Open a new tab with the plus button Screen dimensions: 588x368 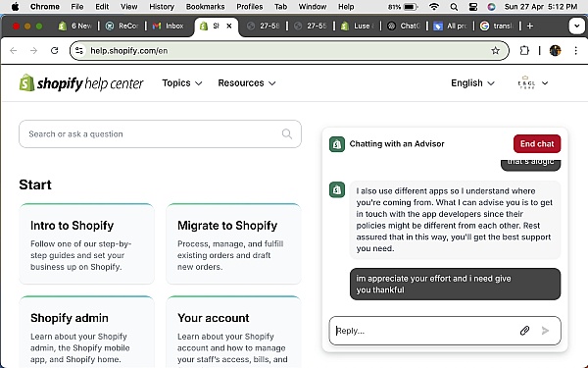coord(530,26)
